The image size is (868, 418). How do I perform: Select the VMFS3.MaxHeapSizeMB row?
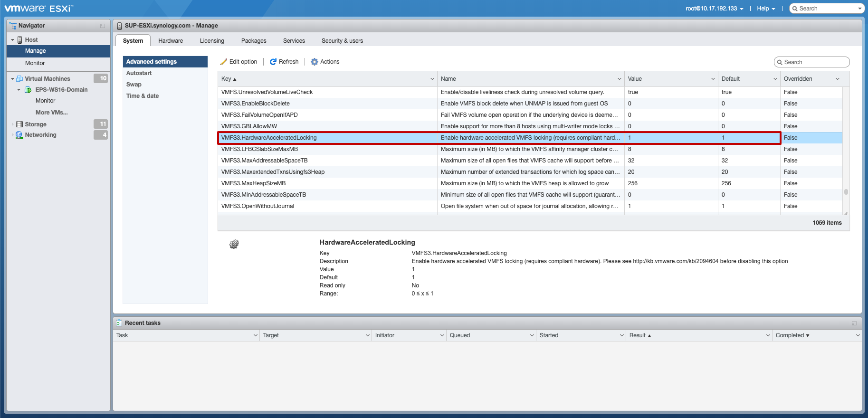tap(530, 183)
